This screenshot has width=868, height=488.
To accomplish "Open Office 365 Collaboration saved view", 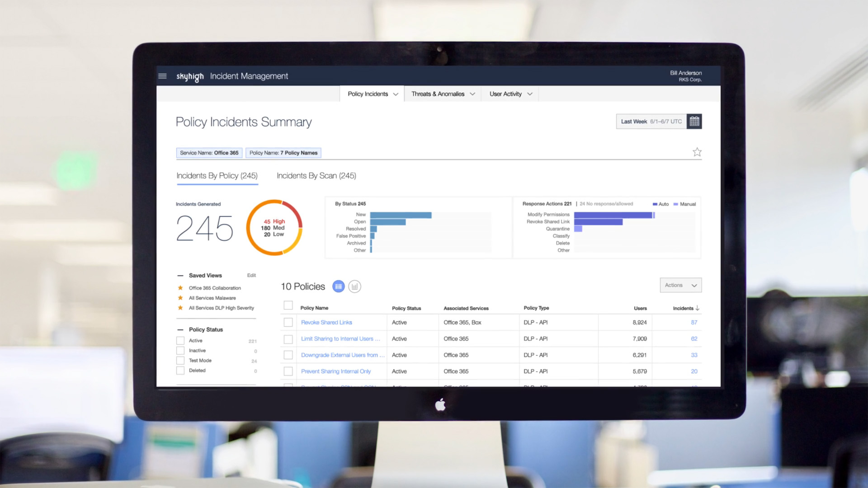I will pyautogui.click(x=215, y=288).
